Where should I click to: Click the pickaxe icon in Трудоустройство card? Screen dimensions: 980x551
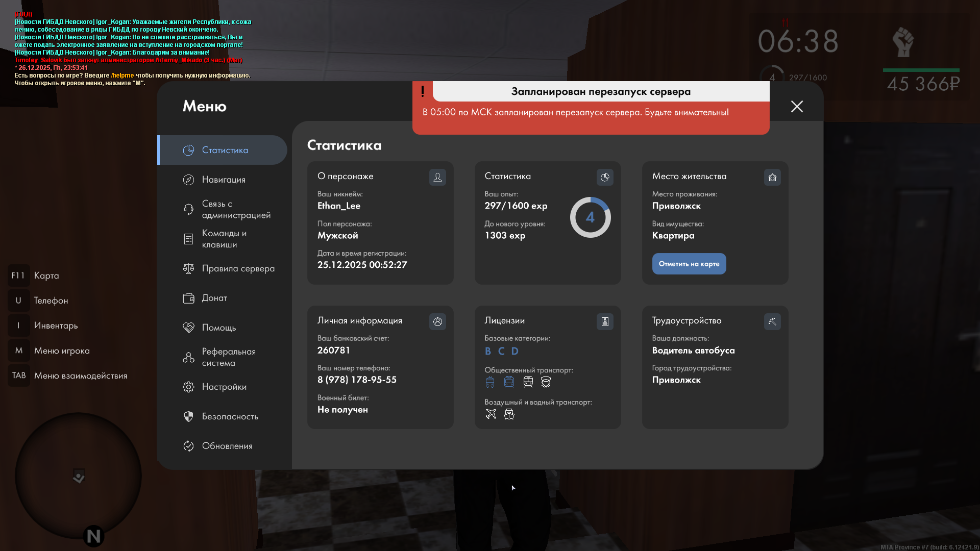point(772,321)
